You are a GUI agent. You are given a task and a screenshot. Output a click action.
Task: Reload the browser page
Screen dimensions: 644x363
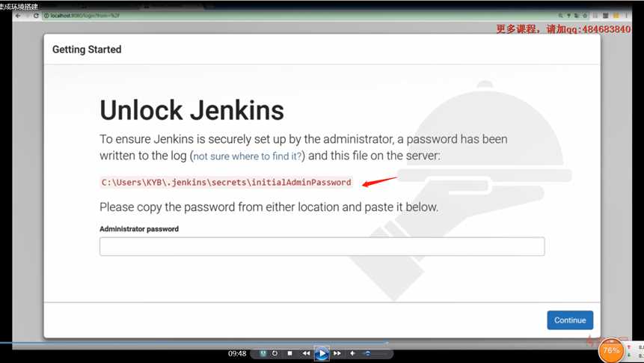[x=36, y=16]
